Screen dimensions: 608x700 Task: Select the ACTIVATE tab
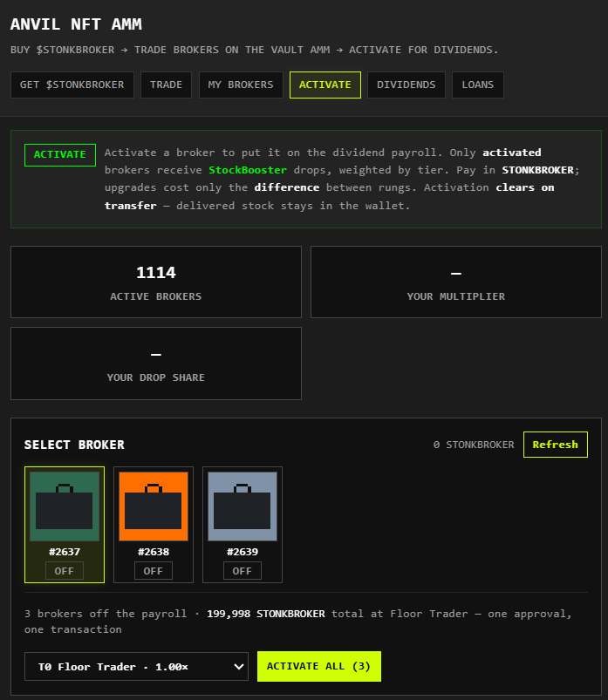(325, 85)
